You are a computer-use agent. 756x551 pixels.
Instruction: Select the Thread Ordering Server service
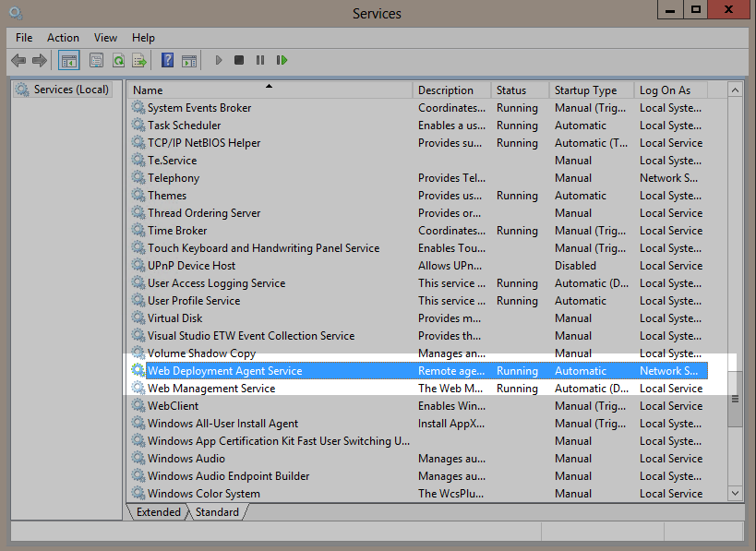pos(418,212)
